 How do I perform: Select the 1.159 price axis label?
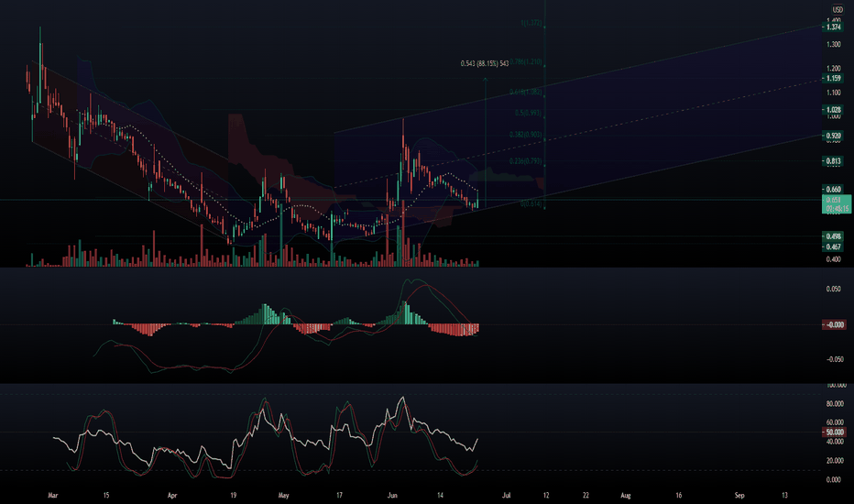coord(833,79)
